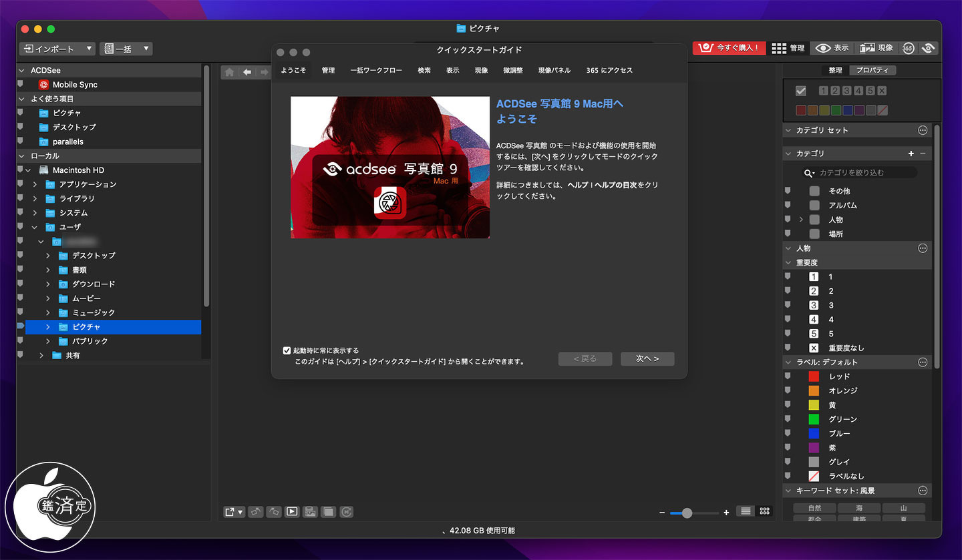Open the インポート dropdown
This screenshot has height=560, width=962.
(x=57, y=49)
